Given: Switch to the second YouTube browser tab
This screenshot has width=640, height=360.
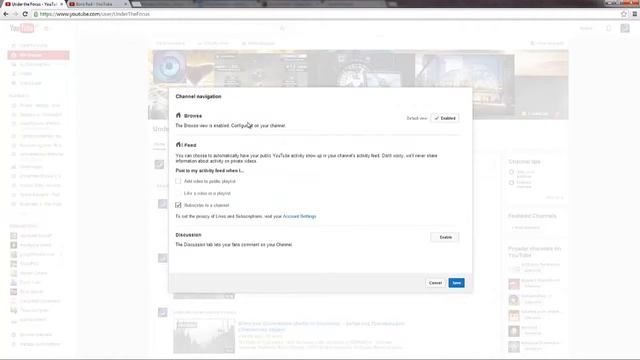Looking at the screenshot, I should [x=98, y=4].
